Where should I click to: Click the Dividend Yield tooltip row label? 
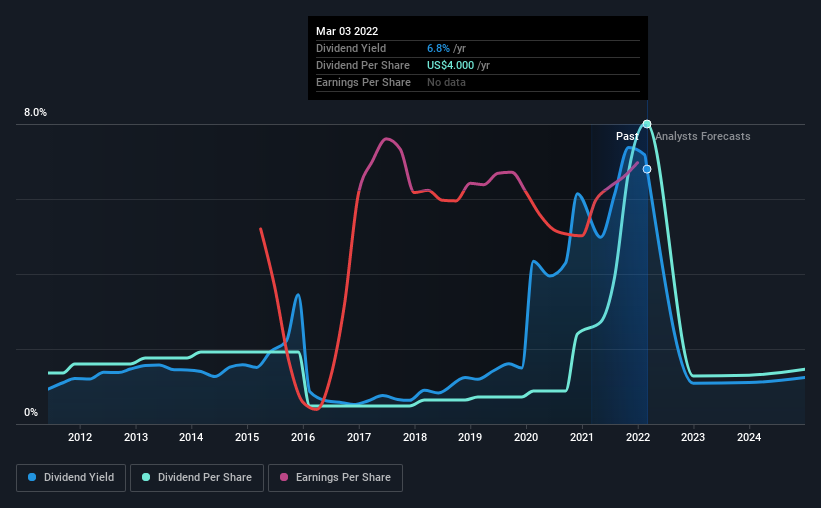click(x=351, y=48)
